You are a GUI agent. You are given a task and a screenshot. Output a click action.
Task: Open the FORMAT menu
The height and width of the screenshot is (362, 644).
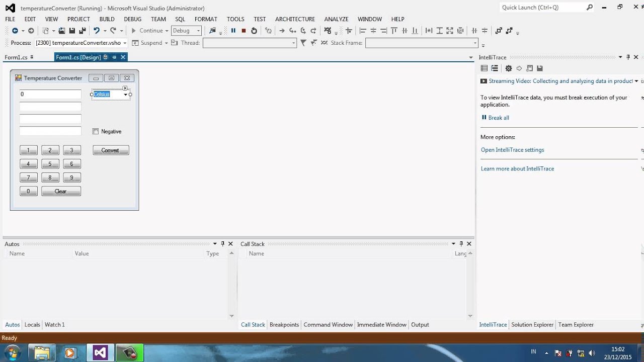[x=206, y=19]
